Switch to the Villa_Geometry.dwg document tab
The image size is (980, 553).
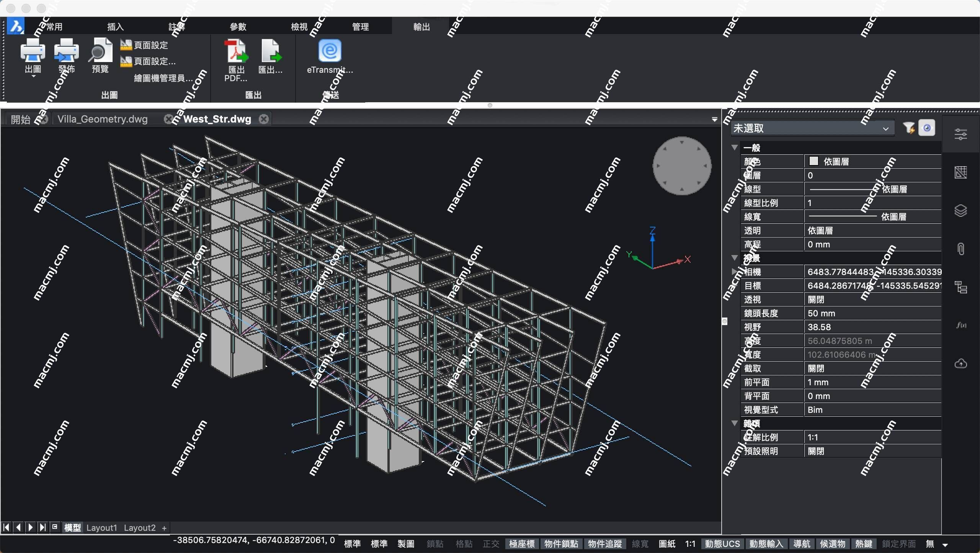[103, 119]
